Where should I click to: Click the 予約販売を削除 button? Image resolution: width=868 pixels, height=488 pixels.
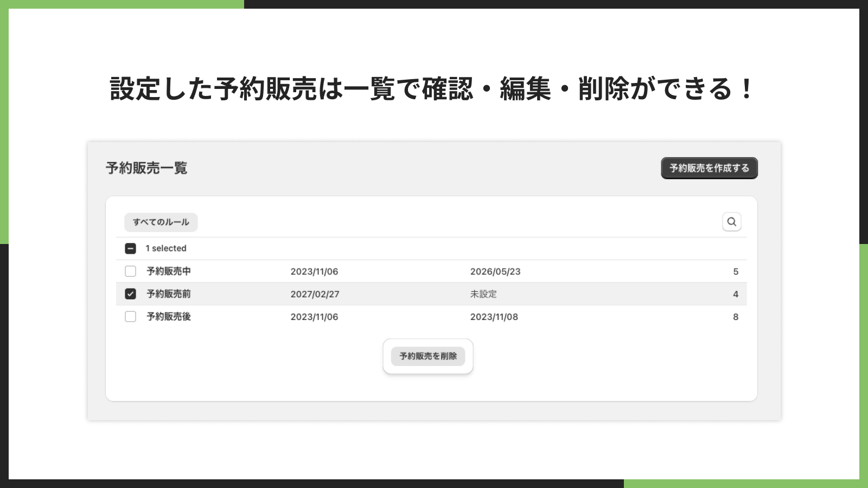tap(428, 356)
